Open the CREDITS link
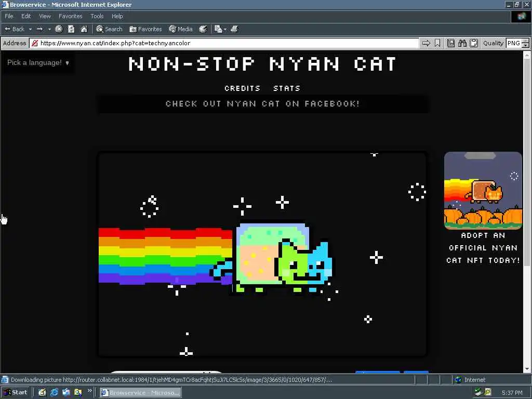This screenshot has height=399, width=532. pos(242,88)
